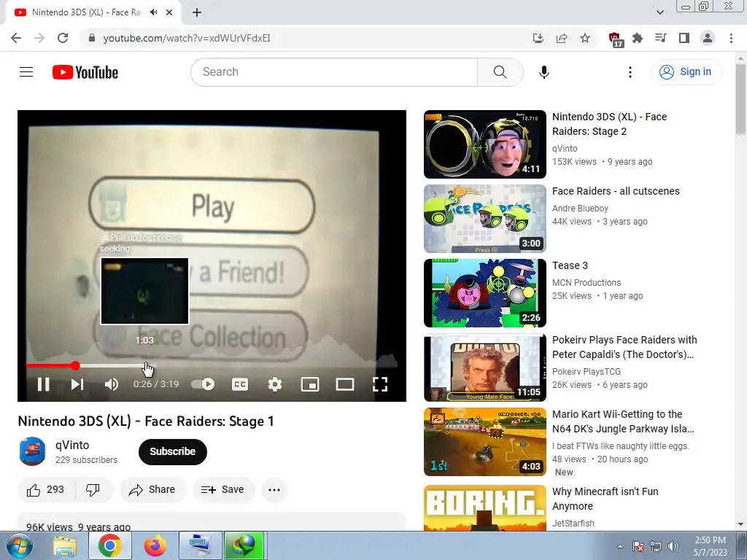Open qVinto channel avatar
Screen dimensions: 747x560
(32, 451)
